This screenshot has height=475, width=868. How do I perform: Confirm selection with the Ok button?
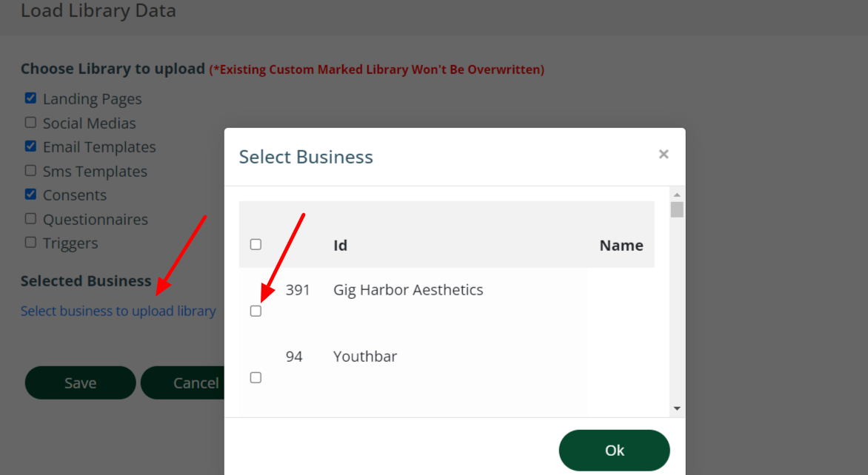click(x=615, y=450)
